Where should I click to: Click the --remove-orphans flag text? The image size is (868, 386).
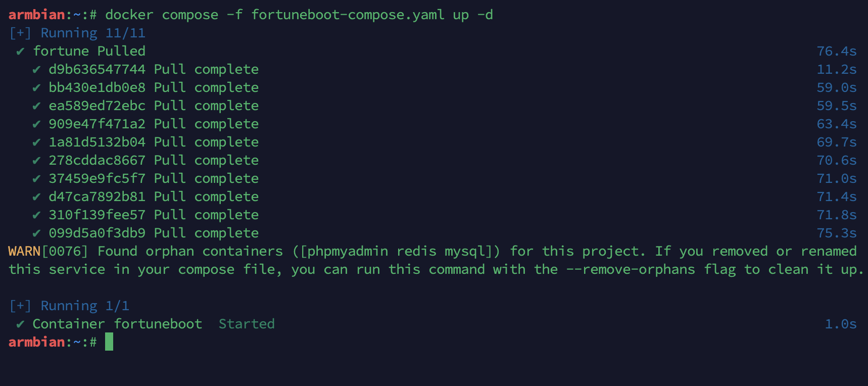click(x=631, y=270)
